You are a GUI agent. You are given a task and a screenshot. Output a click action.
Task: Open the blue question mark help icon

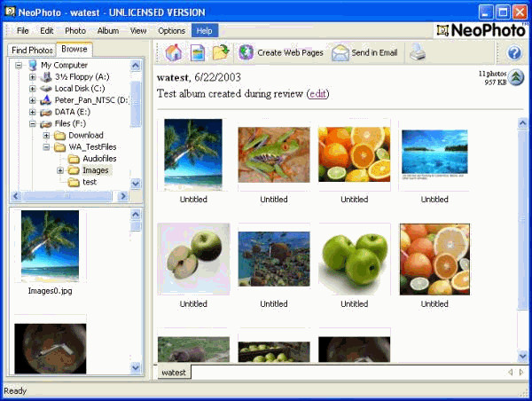pos(514,53)
